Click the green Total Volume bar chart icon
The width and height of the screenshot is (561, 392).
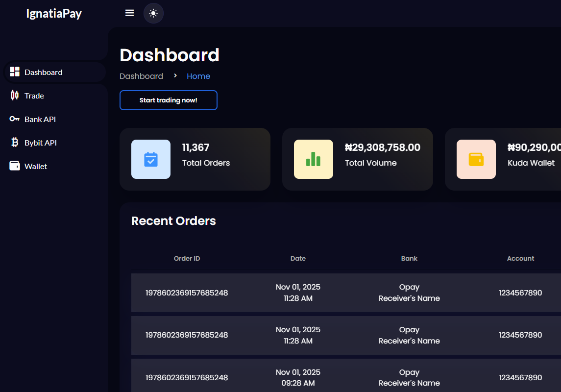coord(313,159)
